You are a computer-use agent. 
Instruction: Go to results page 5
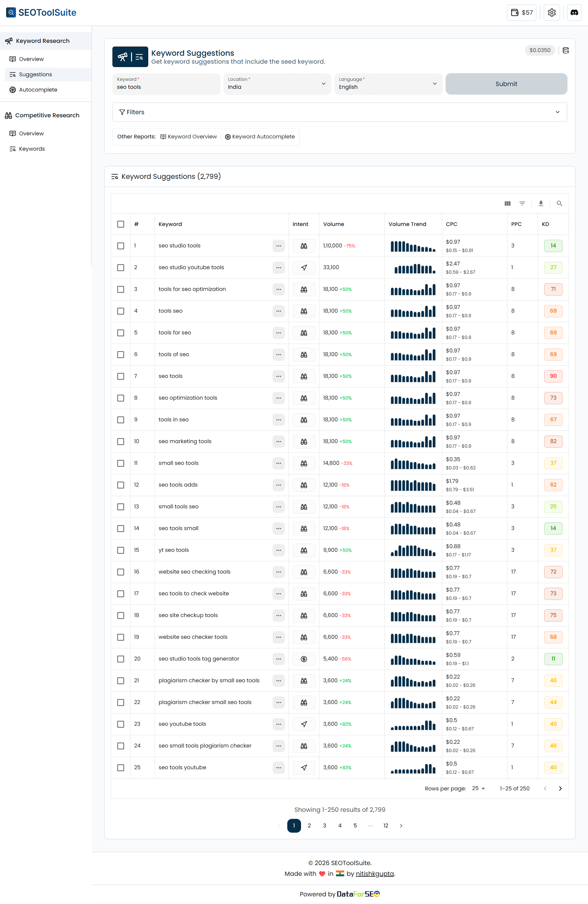(355, 825)
